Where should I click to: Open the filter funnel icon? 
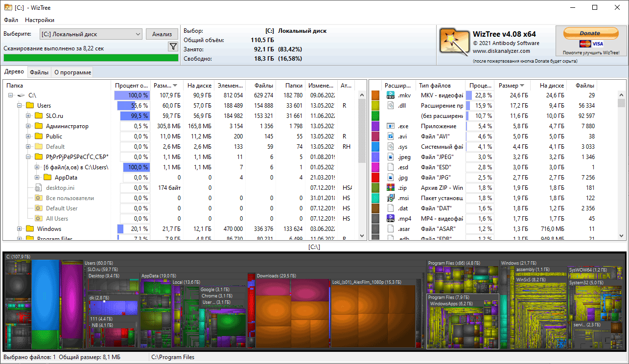coord(173,46)
